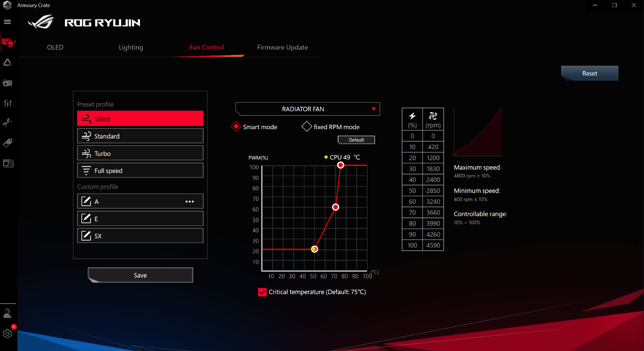This screenshot has height=351, width=644.
Task: Select the Silent preset profile
Action: pos(140,119)
